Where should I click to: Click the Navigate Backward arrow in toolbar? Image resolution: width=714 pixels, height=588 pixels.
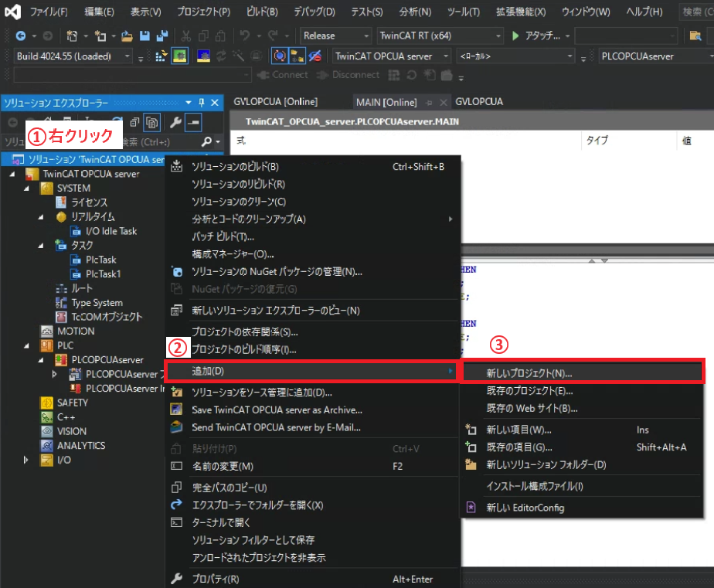pyautogui.click(x=21, y=36)
